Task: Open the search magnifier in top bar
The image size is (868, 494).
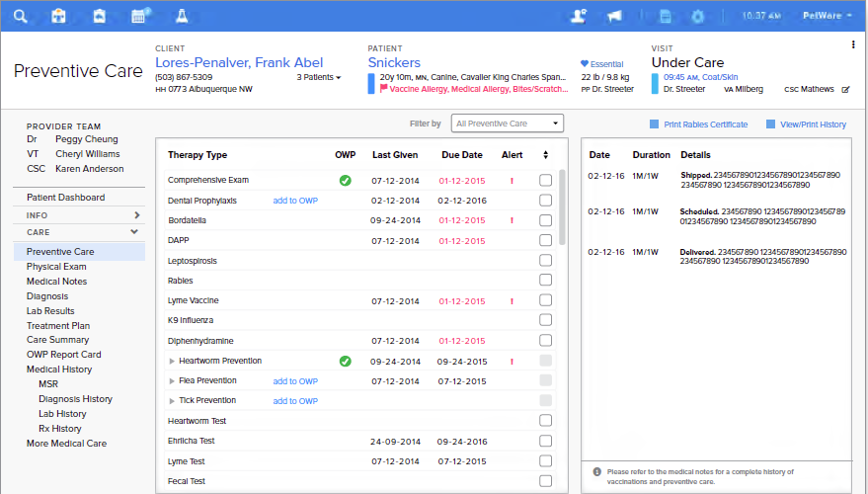Action: tap(21, 16)
